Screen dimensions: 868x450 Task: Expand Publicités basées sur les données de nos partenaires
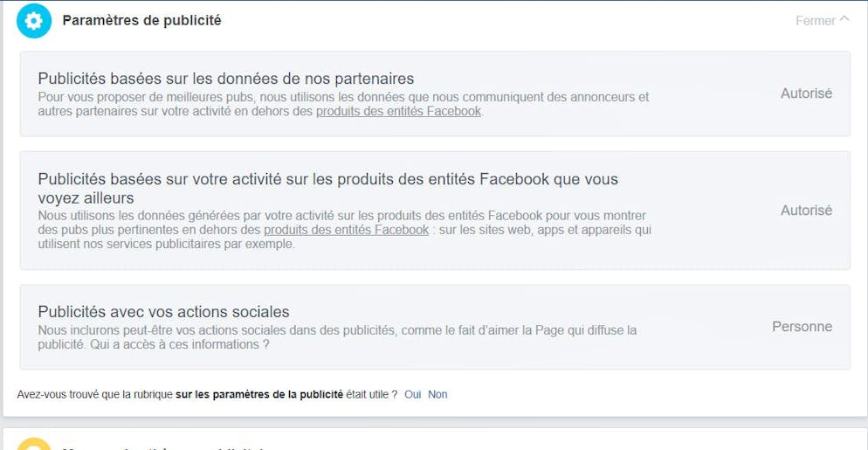[226, 79]
